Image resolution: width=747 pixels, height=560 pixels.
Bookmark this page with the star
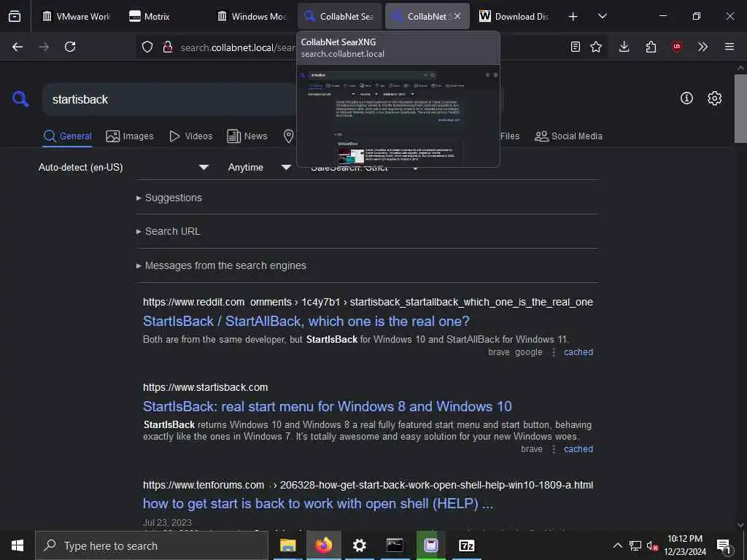pyautogui.click(x=596, y=47)
